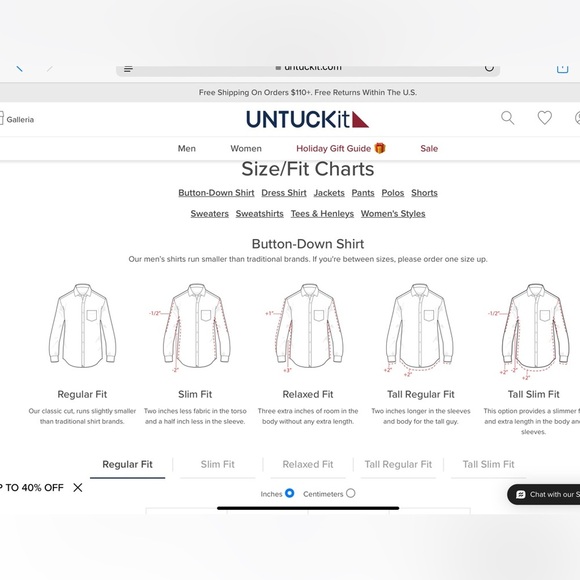Jump to Tees & Henleys link
This screenshot has height=580, width=580.
(322, 214)
